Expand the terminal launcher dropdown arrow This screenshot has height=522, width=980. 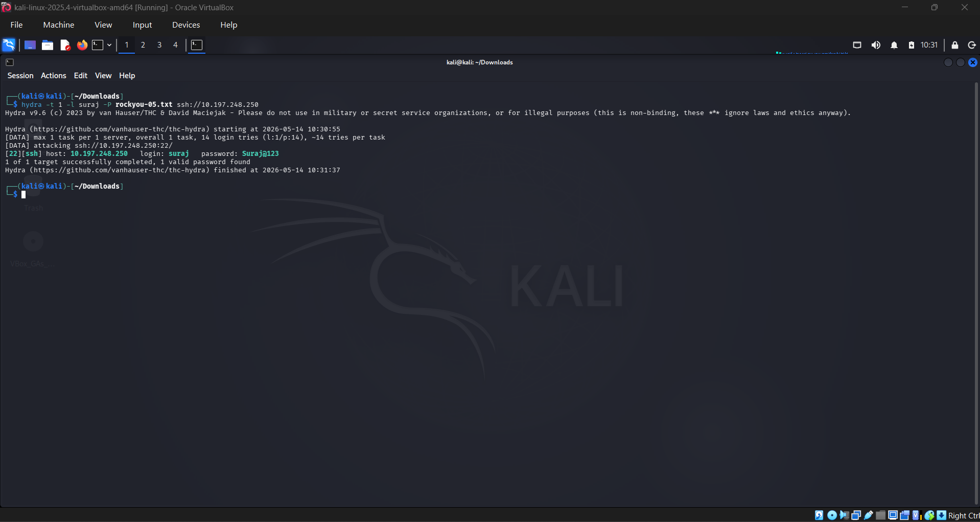pyautogui.click(x=109, y=45)
